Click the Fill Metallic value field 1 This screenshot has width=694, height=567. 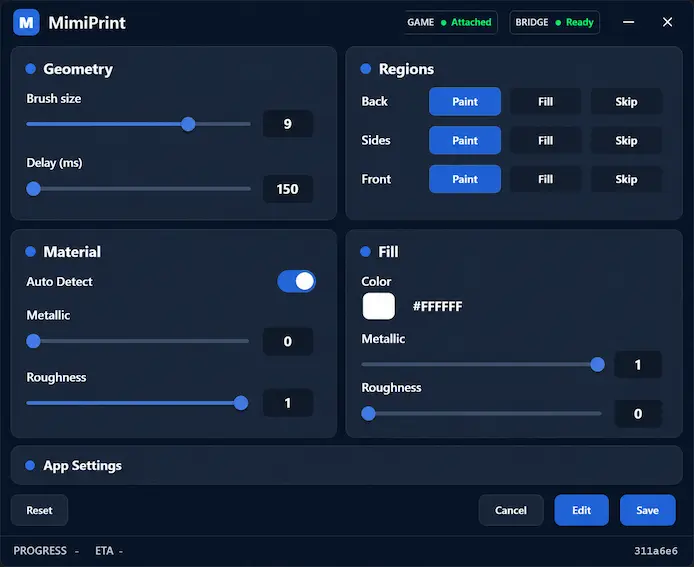coord(638,365)
